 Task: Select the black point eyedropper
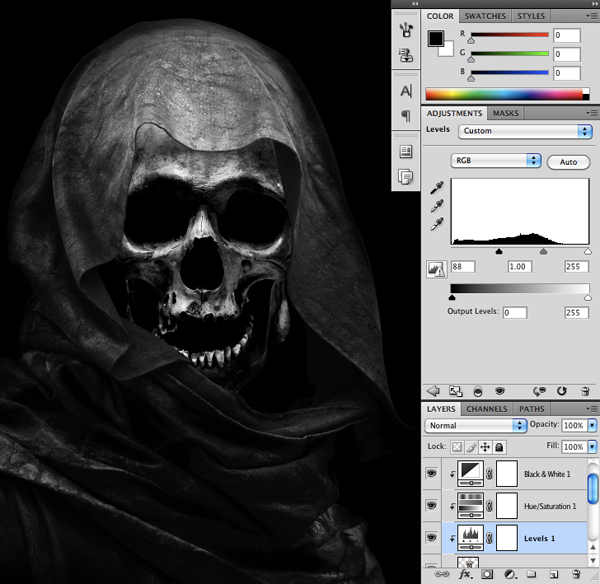coord(436,188)
